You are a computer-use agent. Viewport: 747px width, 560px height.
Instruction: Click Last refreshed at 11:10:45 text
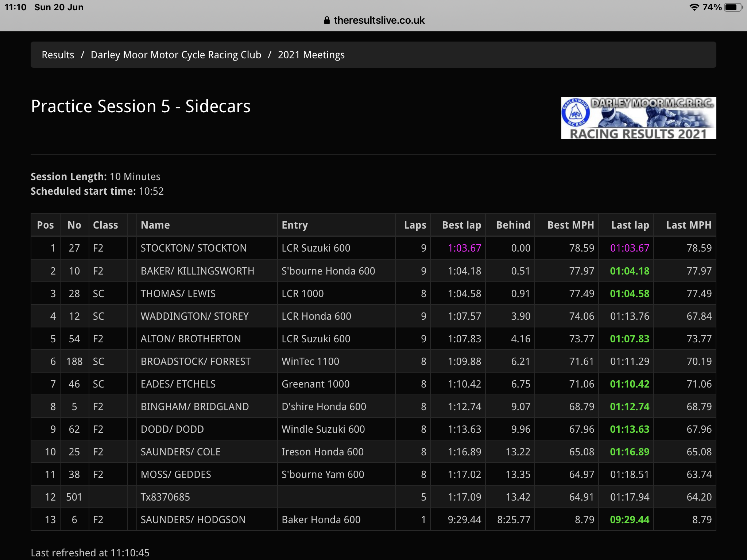click(x=90, y=553)
